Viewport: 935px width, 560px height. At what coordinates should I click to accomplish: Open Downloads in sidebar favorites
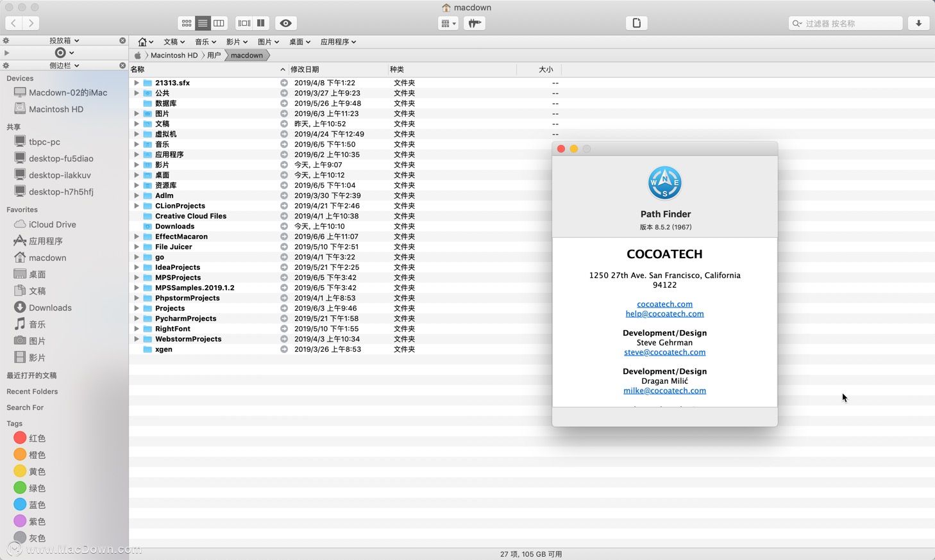[x=42, y=308]
